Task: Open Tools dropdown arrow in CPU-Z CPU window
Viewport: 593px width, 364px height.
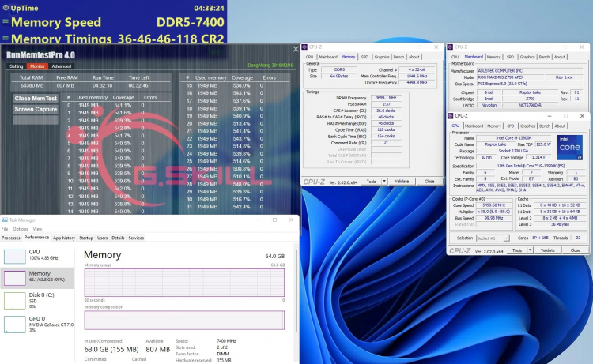Action: (x=531, y=250)
